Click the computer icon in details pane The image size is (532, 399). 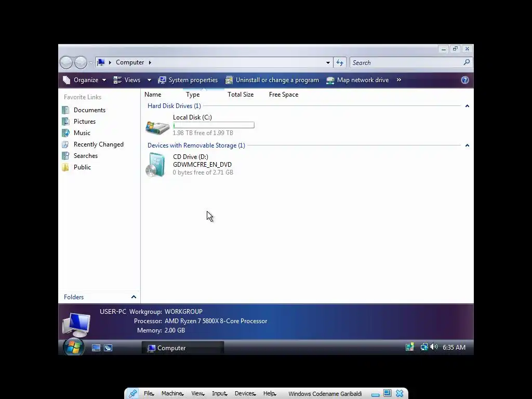76,324
